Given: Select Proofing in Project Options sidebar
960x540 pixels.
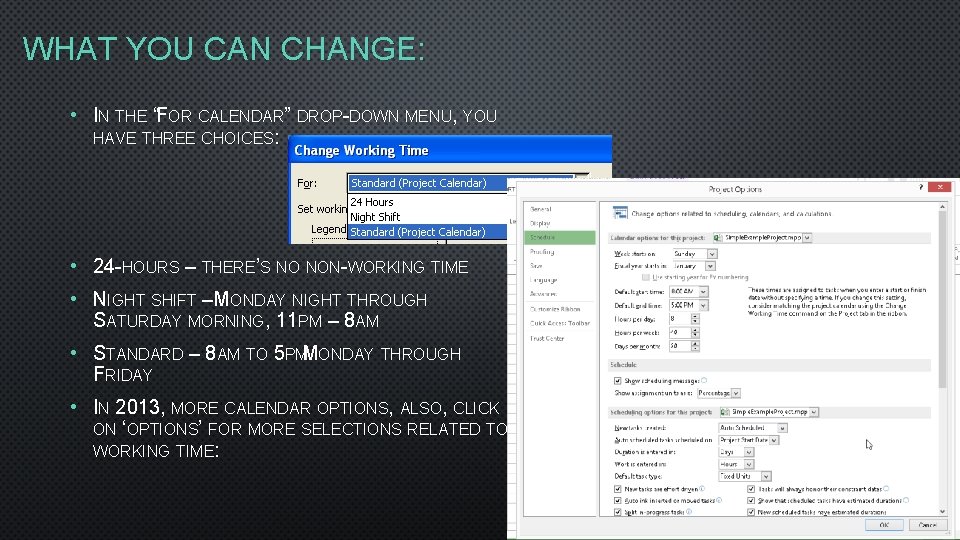Looking at the screenshot, I should (560, 252).
